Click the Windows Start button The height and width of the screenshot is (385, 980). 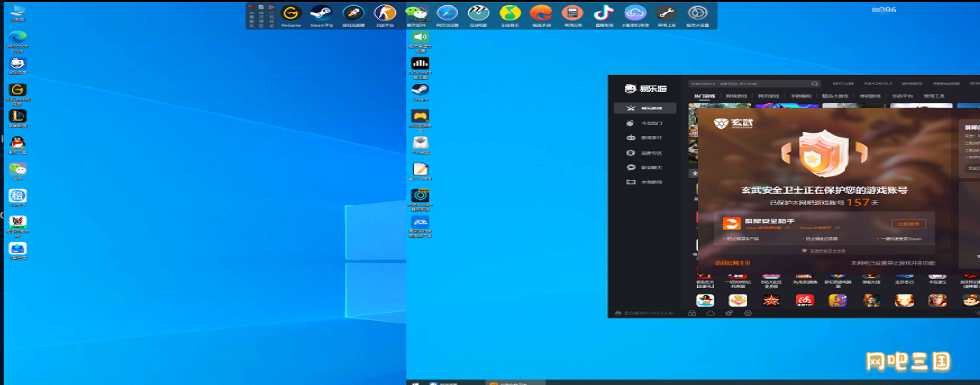pyautogui.click(x=415, y=382)
